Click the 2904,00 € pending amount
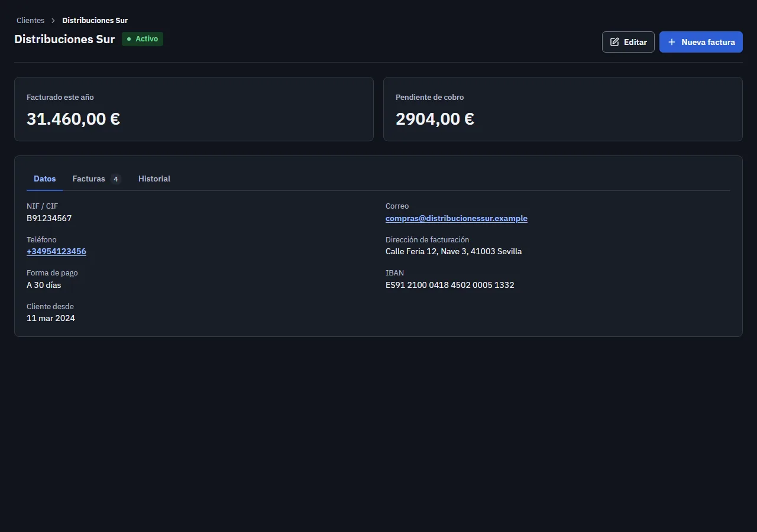This screenshot has height=532, width=757. 435,119
